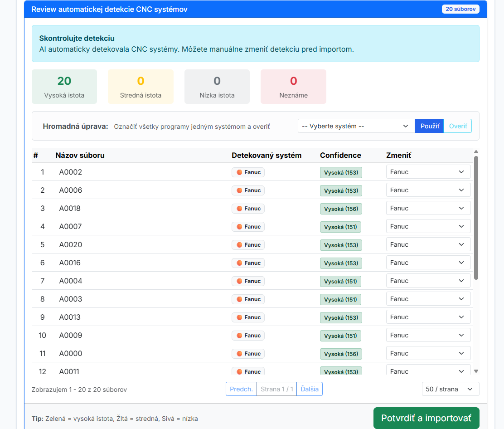Click the Vysoká istota summary card
The image size is (504, 429).
coord(64,87)
